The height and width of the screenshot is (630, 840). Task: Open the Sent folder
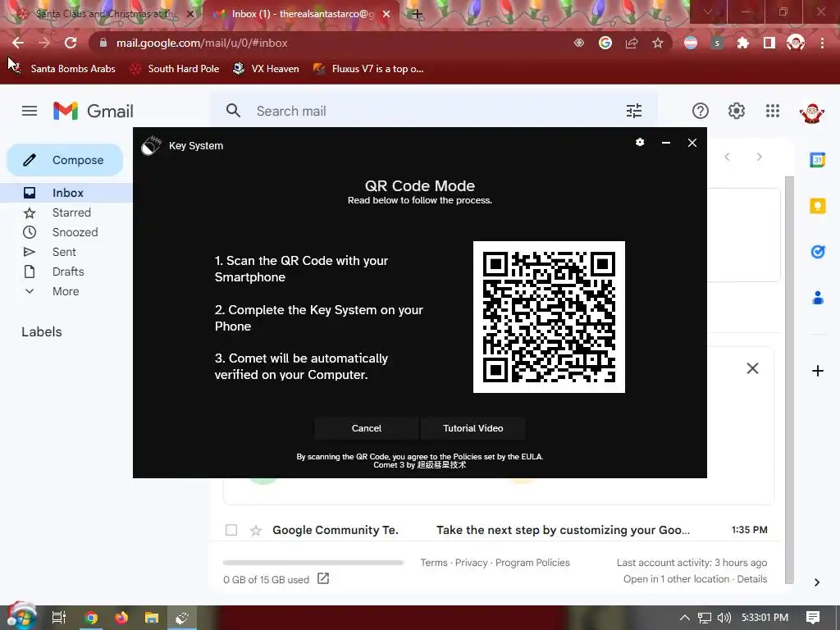tap(66, 252)
